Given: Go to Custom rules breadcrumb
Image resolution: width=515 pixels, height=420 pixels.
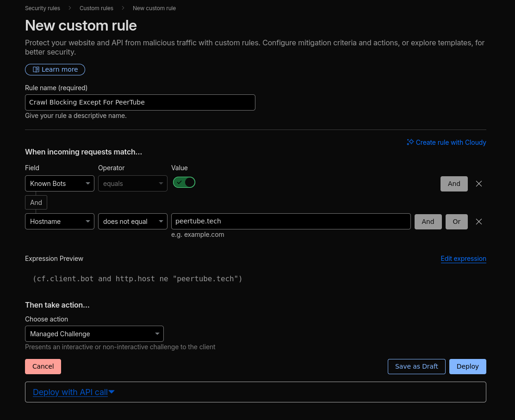Looking at the screenshot, I should 96,8.
